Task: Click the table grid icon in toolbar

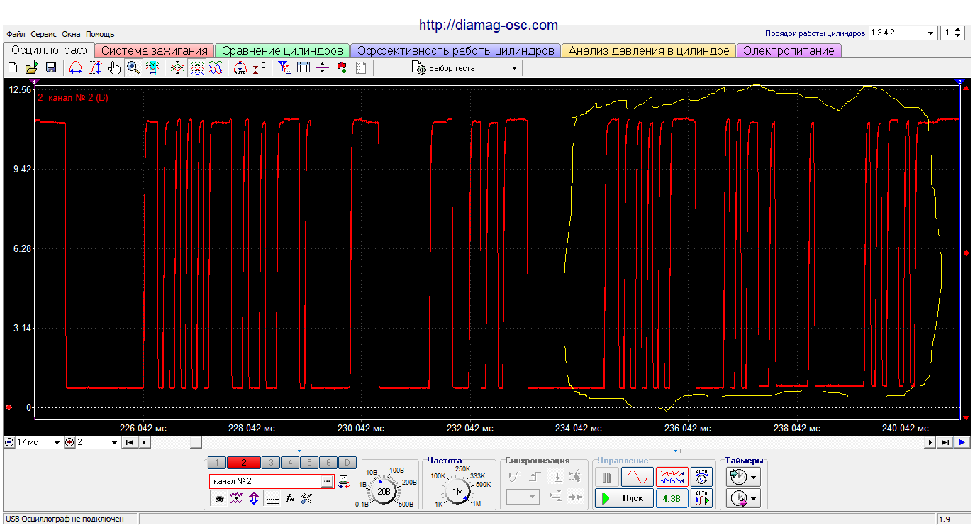Action: [x=304, y=68]
